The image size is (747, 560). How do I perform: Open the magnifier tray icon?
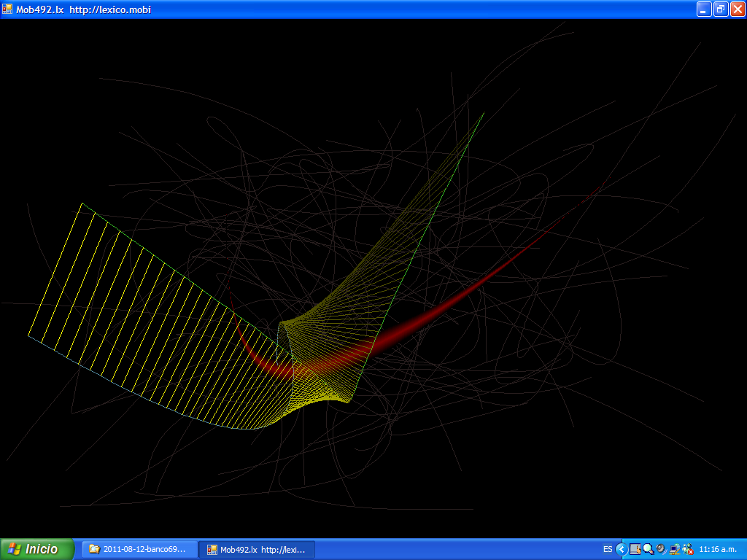click(648, 549)
